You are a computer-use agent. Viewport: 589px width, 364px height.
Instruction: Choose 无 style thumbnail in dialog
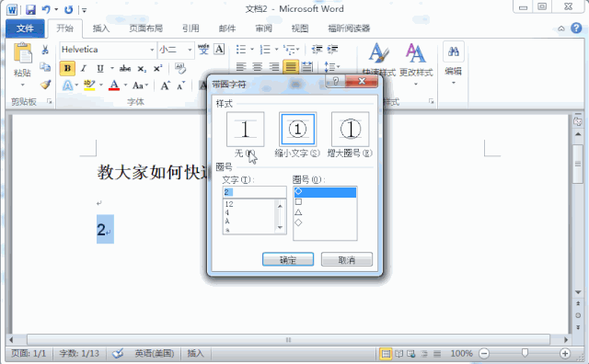[x=246, y=130]
